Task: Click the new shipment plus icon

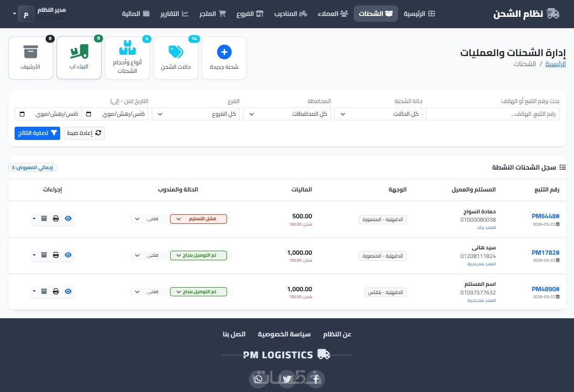Action: tap(224, 52)
